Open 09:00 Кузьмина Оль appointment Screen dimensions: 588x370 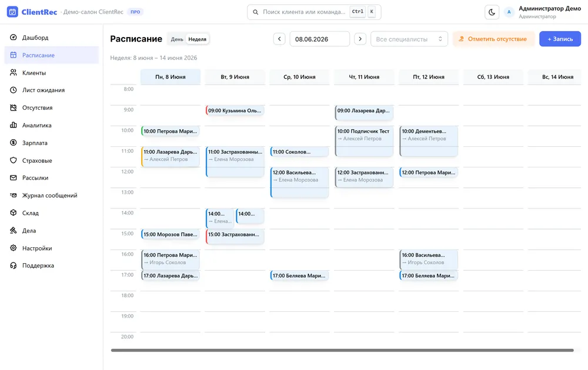(235, 110)
